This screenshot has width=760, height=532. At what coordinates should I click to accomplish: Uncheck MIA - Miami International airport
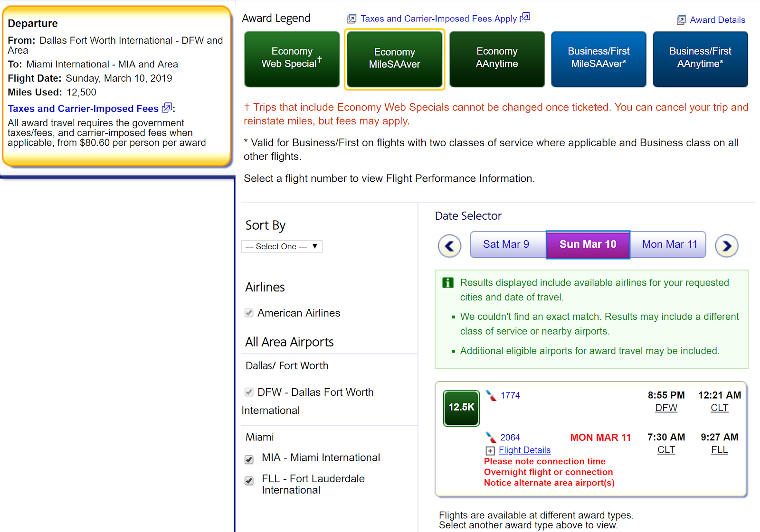tap(249, 459)
